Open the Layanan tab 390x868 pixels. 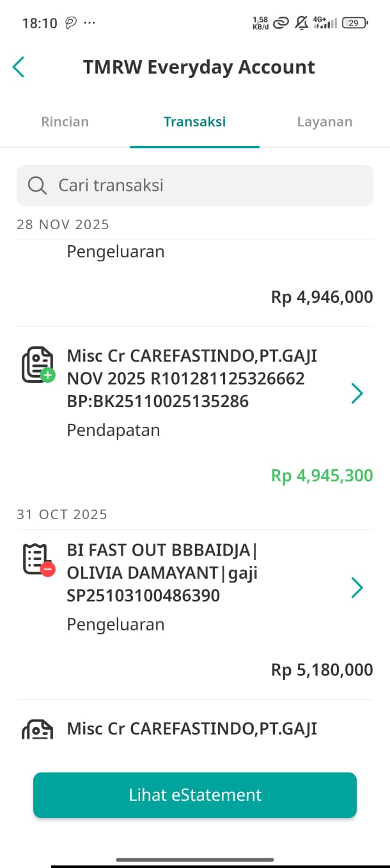click(x=324, y=122)
